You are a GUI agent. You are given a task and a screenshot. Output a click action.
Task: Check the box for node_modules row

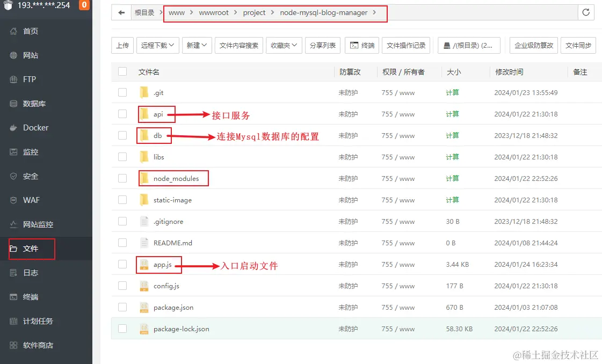tap(122, 179)
